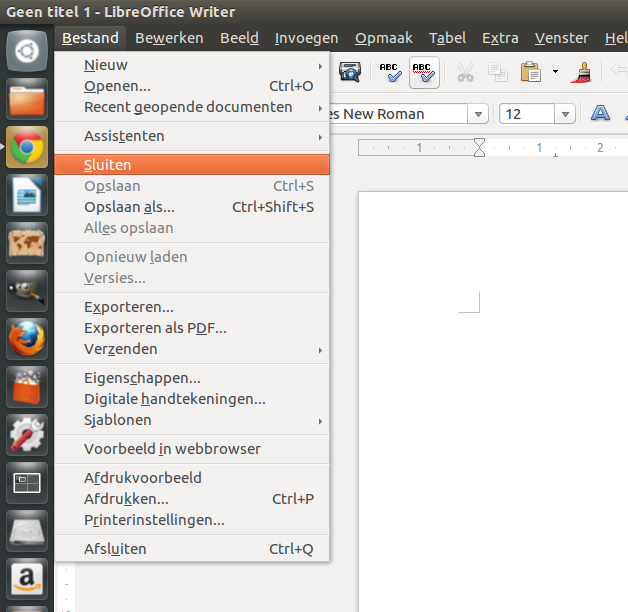Choose Openen... from Bestand menu
This screenshot has width=628, height=612.
(x=192, y=86)
